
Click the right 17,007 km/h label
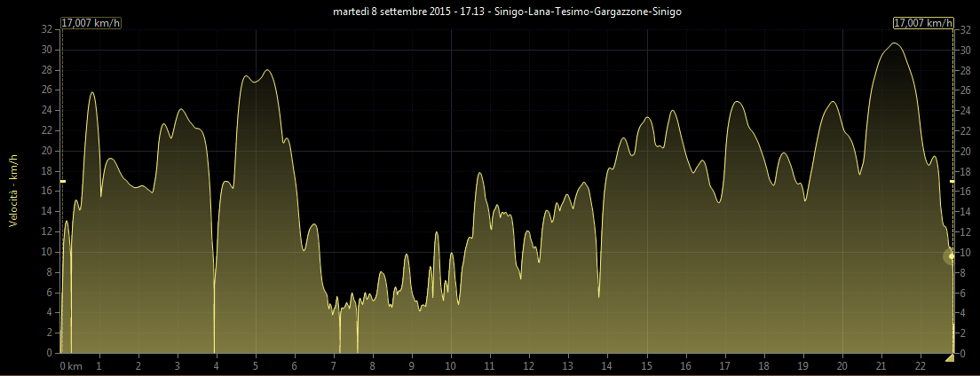(x=922, y=23)
